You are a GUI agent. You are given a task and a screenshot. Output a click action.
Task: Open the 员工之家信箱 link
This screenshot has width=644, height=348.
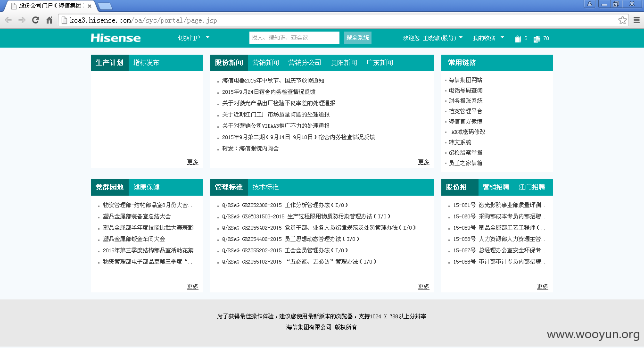click(465, 163)
